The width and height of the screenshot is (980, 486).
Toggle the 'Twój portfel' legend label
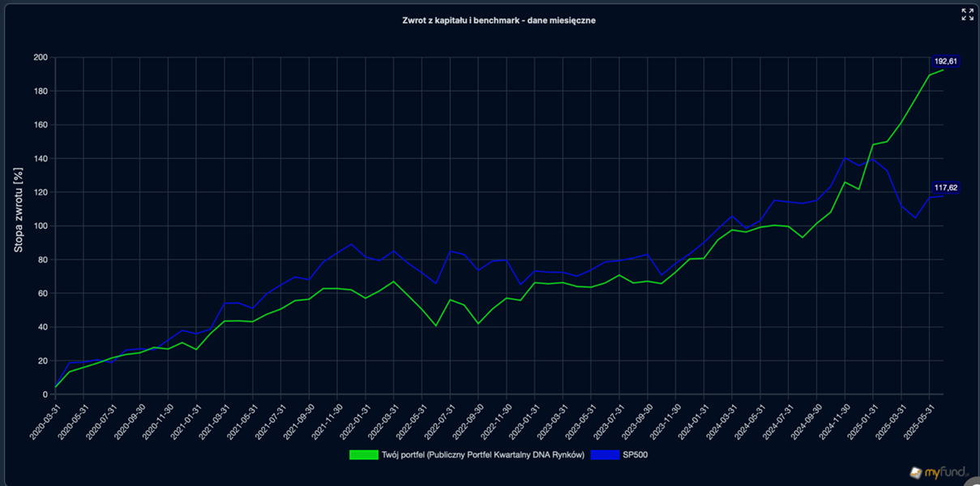[482, 455]
